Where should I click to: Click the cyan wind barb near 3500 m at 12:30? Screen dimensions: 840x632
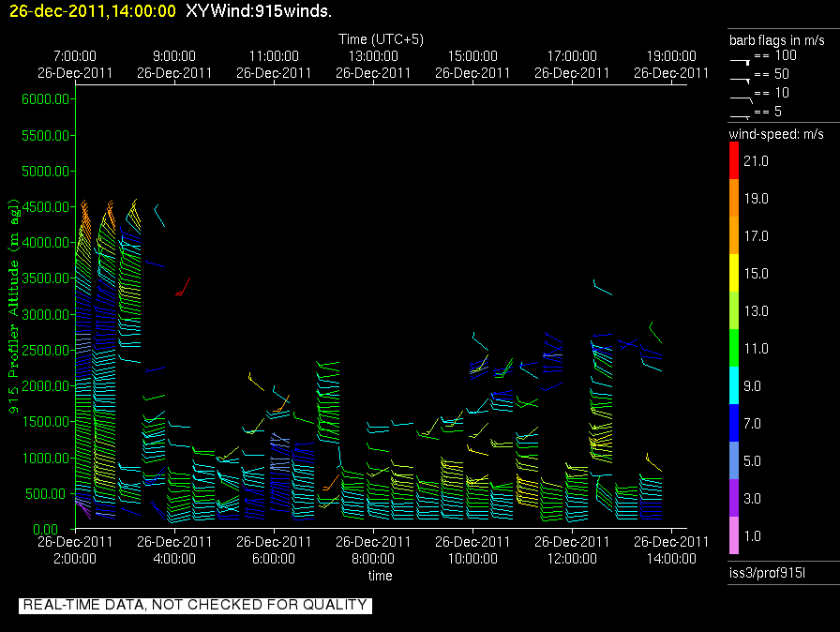603,288
